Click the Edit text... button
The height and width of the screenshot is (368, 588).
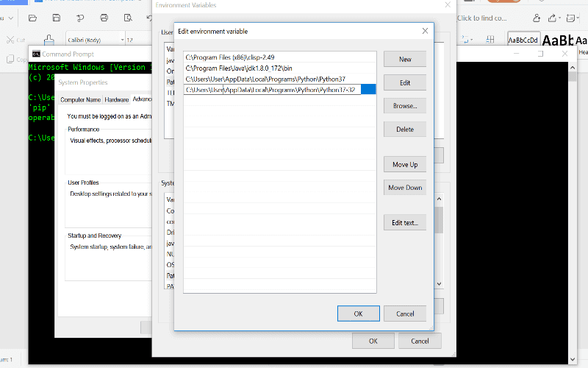tap(405, 223)
